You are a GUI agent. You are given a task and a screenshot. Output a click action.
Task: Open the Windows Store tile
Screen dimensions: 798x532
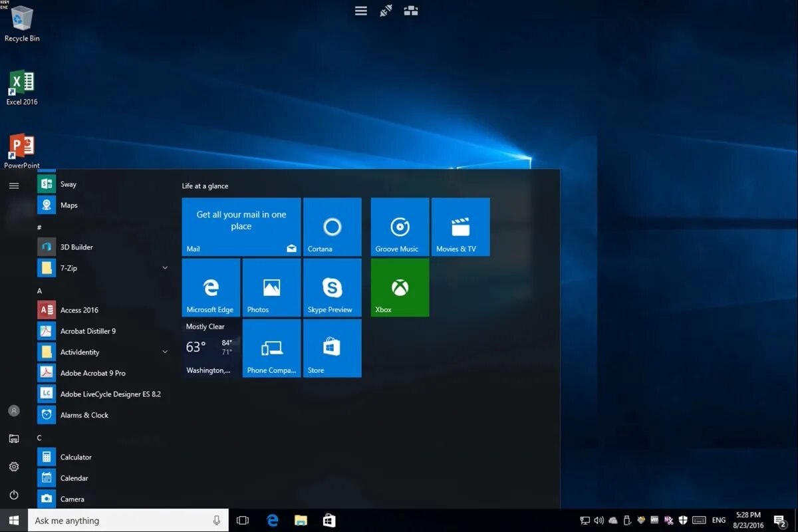(x=332, y=348)
